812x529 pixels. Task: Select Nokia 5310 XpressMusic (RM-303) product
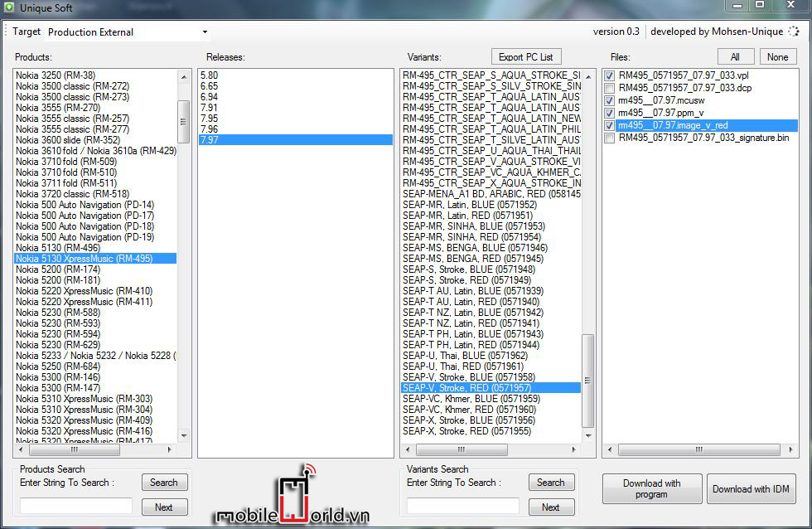tap(95, 399)
